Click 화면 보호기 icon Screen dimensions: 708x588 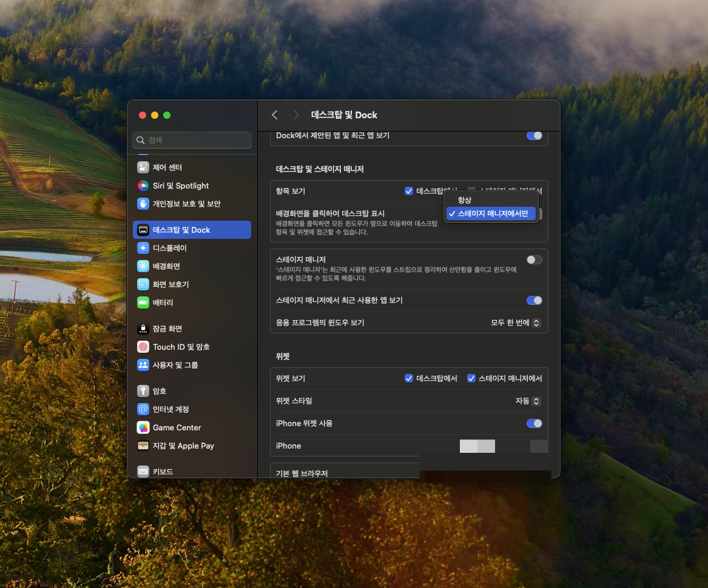coord(143,284)
